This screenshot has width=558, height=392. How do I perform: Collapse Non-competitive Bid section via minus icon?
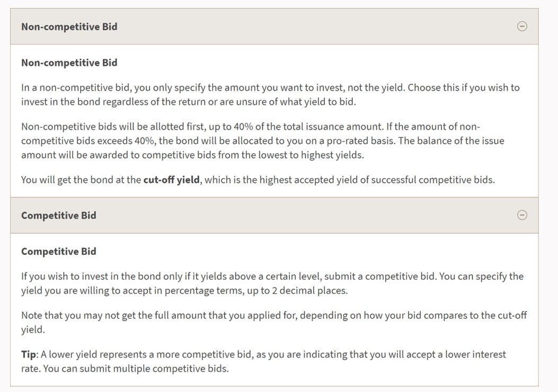click(x=522, y=26)
